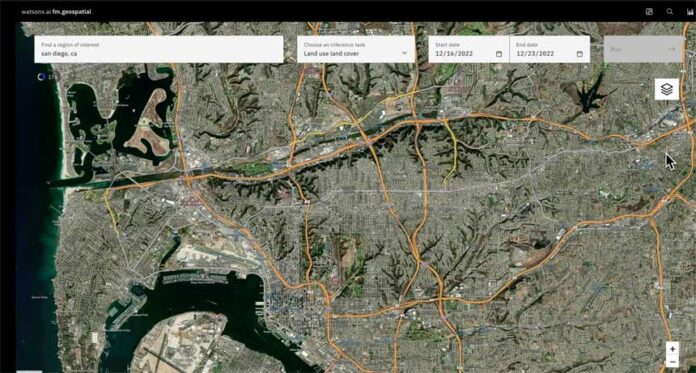The width and height of the screenshot is (696, 373).
Task: Open the image gallery icon in header
Action: pyautogui.click(x=649, y=12)
